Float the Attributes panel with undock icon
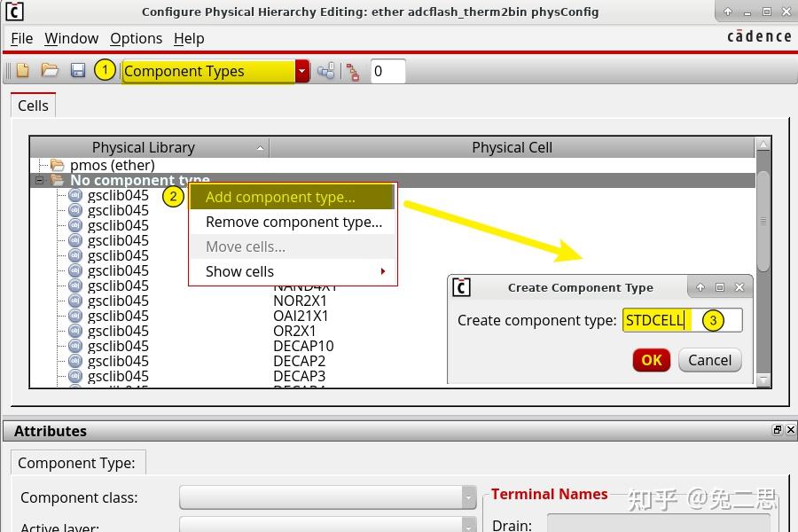Viewport: 798px width, 532px height. [x=777, y=430]
